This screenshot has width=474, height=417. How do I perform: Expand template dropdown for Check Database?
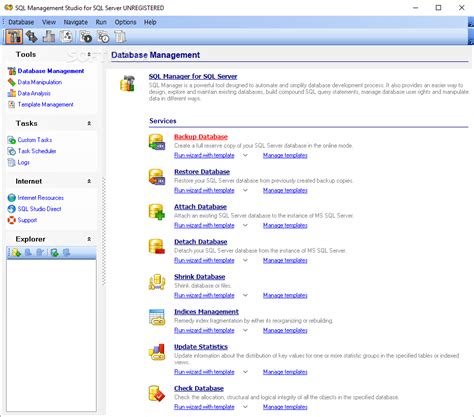(245, 407)
